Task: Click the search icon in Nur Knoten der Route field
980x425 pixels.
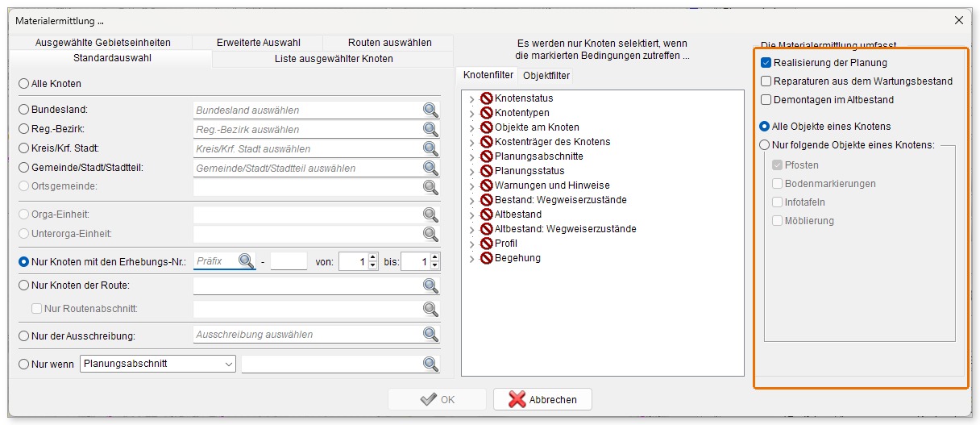Action: (x=431, y=285)
